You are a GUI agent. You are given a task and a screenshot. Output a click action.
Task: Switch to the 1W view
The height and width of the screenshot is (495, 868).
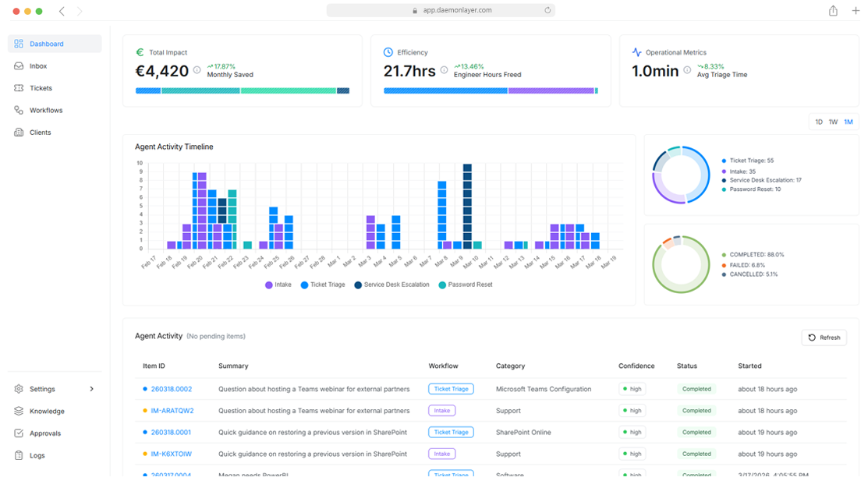point(833,122)
